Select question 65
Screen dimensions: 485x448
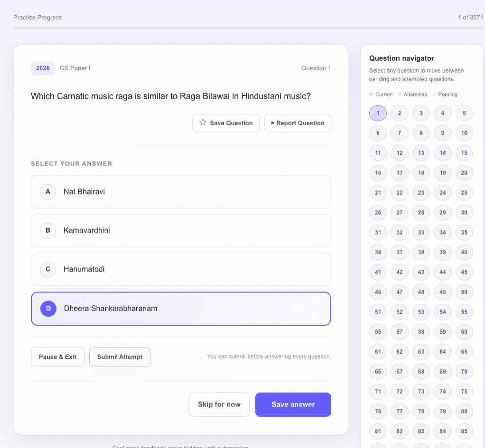coord(464,352)
